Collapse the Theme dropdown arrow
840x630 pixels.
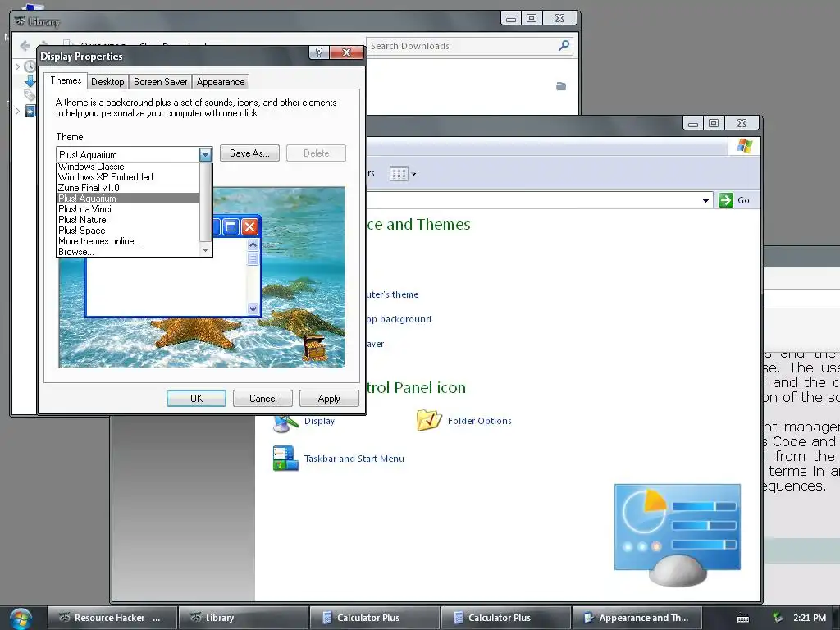point(205,155)
